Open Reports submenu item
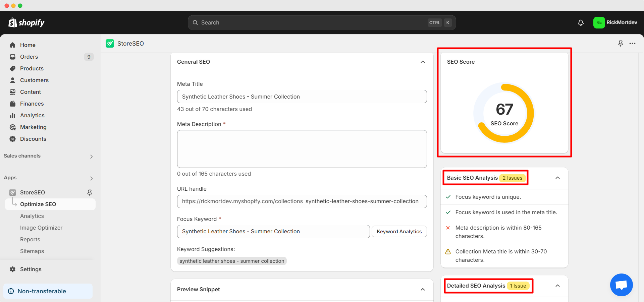 (30, 239)
